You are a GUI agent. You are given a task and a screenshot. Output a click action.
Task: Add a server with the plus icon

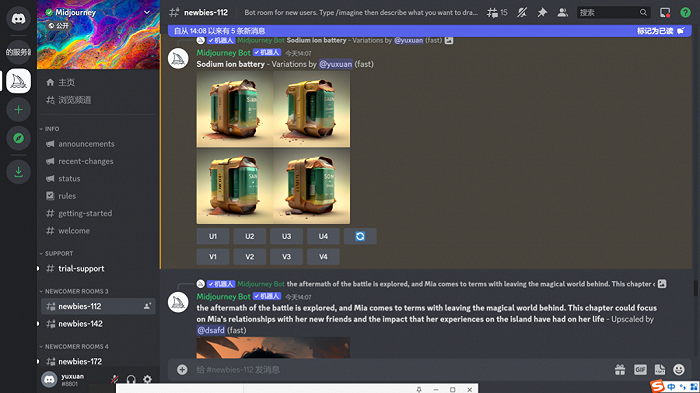point(18,109)
